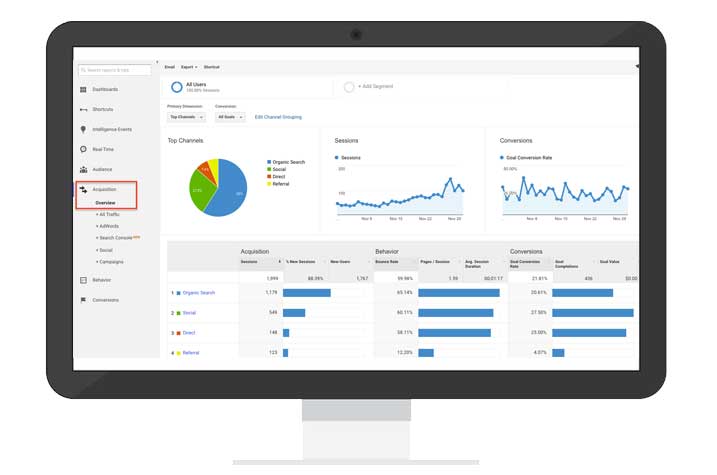Click the Acquisition arrows icon

click(83, 189)
